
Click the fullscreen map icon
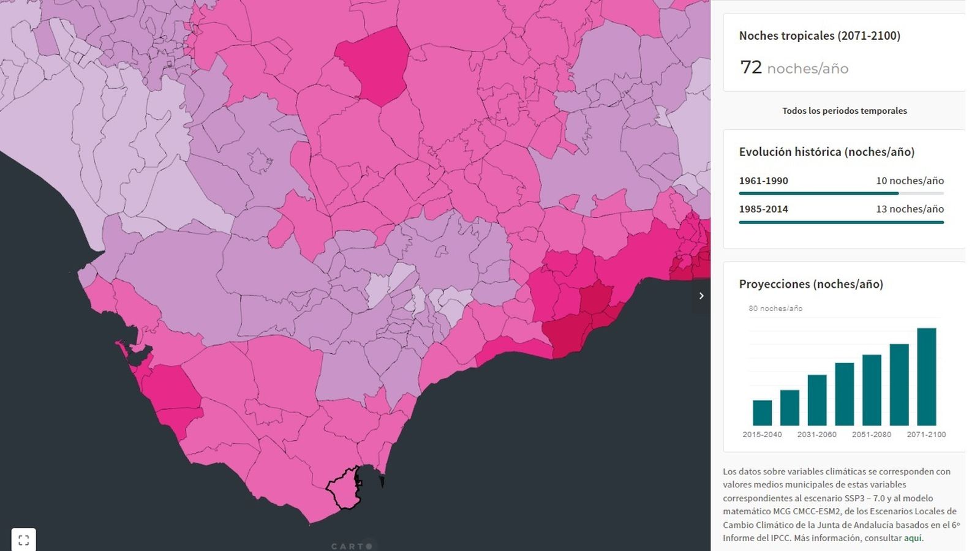(23, 540)
